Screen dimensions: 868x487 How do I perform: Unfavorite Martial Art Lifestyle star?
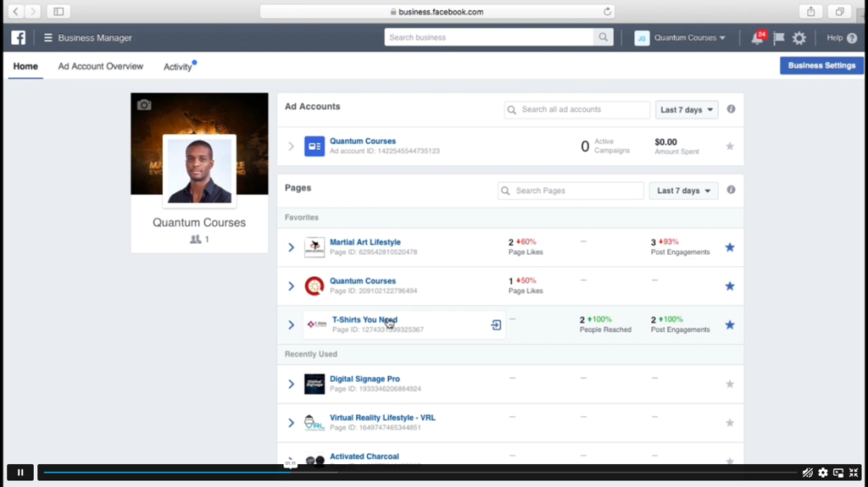730,246
